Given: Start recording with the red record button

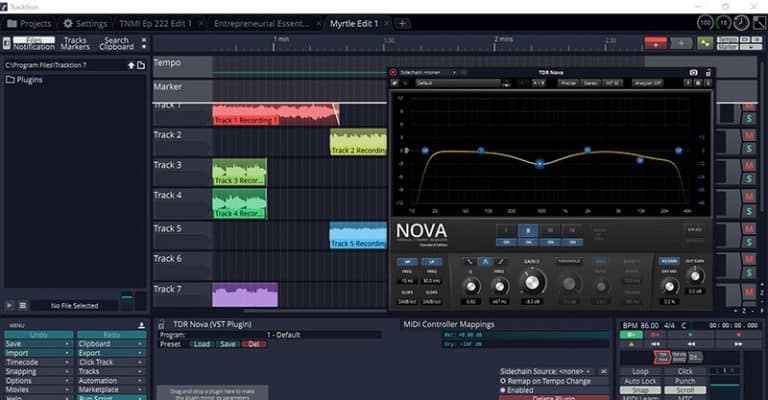Looking at the screenshot, I should coord(739,335).
